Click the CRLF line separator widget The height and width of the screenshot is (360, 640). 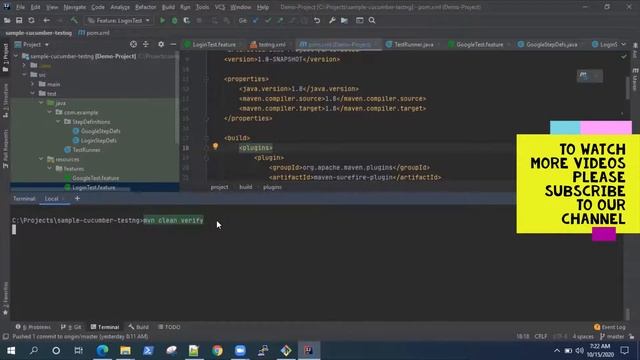(541, 336)
